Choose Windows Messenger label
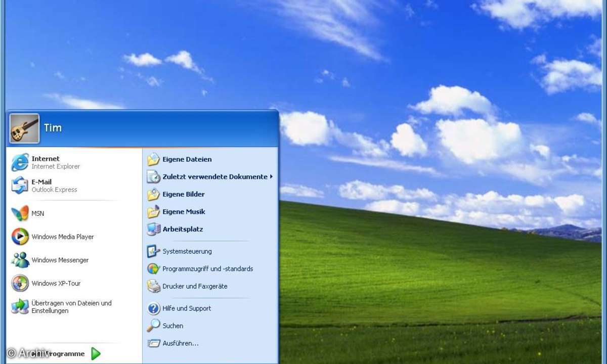The height and width of the screenshot is (364, 607). [x=60, y=260]
